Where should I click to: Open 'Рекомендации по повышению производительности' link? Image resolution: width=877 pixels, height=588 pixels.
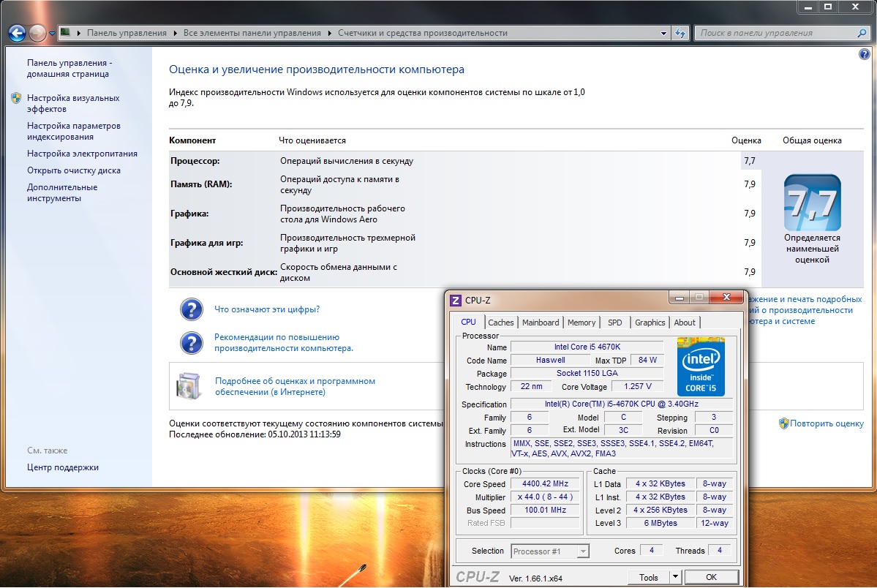tap(284, 342)
